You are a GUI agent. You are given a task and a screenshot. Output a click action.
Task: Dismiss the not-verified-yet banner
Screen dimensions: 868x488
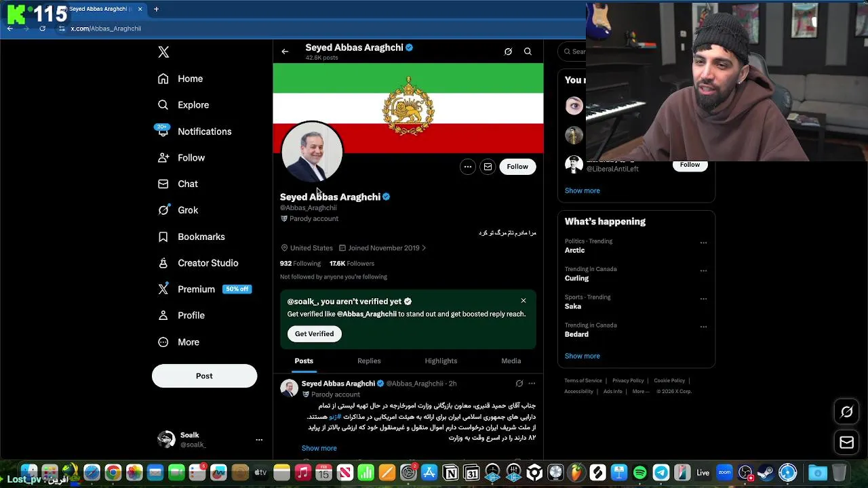click(524, 301)
